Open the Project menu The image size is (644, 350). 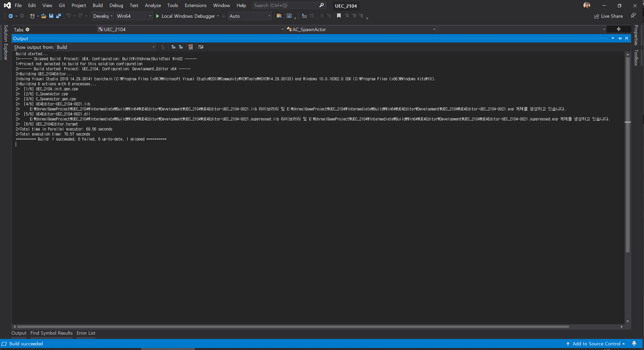[79, 5]
